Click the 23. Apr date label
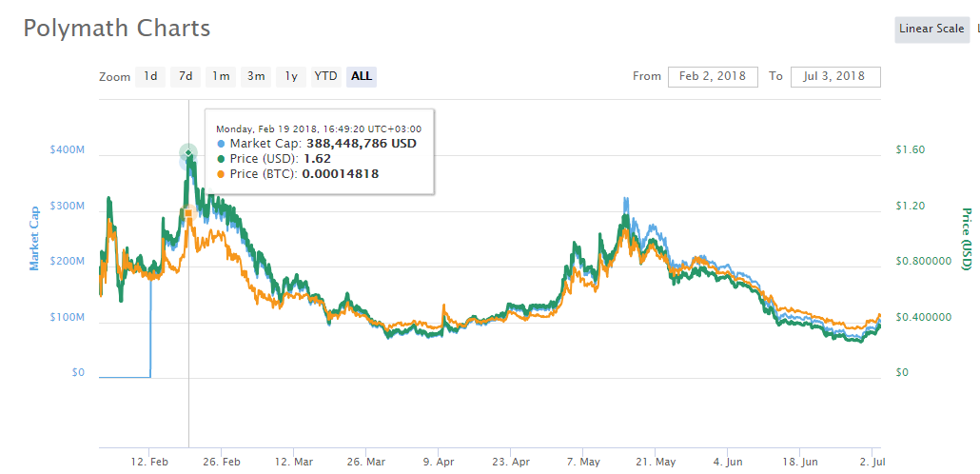Viewport: 980px width, 474px height. tap(511, 463)
